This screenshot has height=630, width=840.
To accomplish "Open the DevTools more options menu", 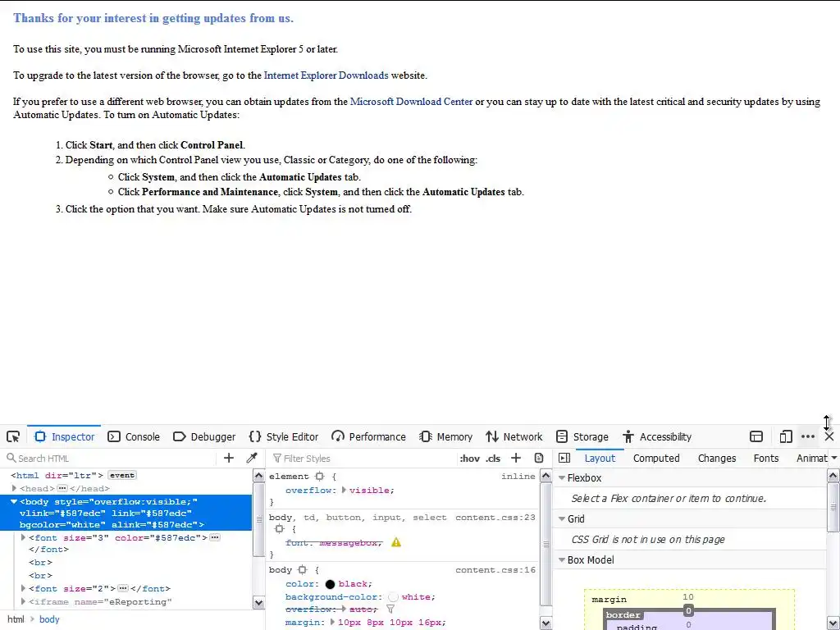I will click(x=808, y=436).
